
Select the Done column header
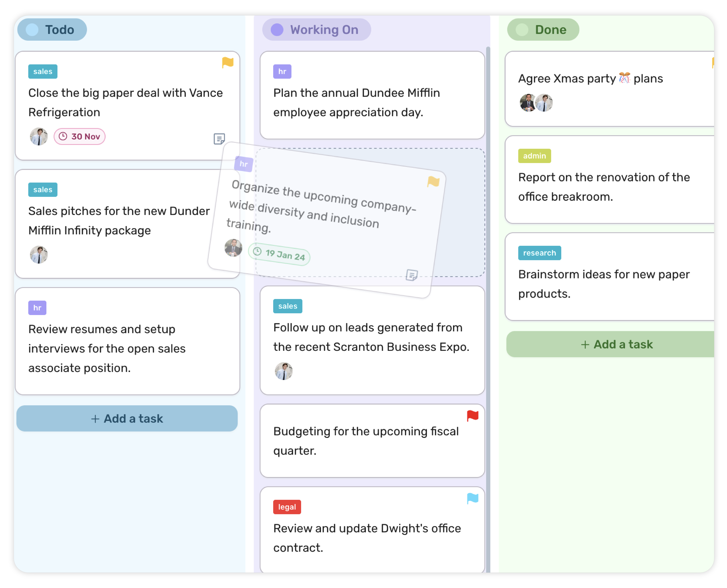pyautogui.click(x=543, y=30)
